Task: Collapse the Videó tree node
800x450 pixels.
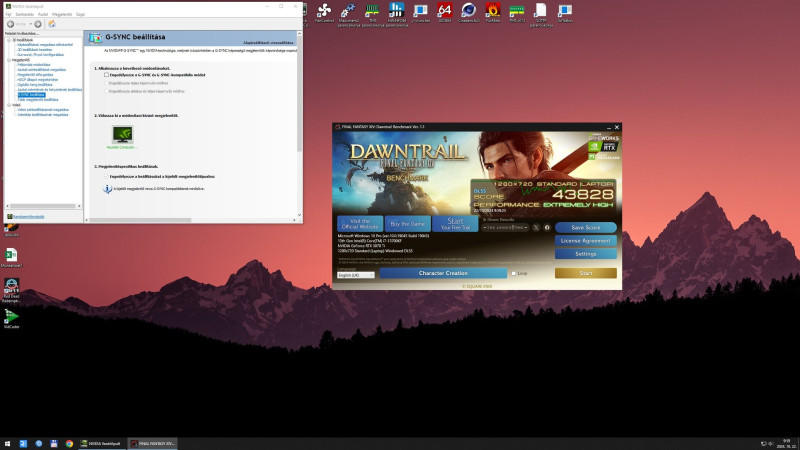Action: [9, 105]
